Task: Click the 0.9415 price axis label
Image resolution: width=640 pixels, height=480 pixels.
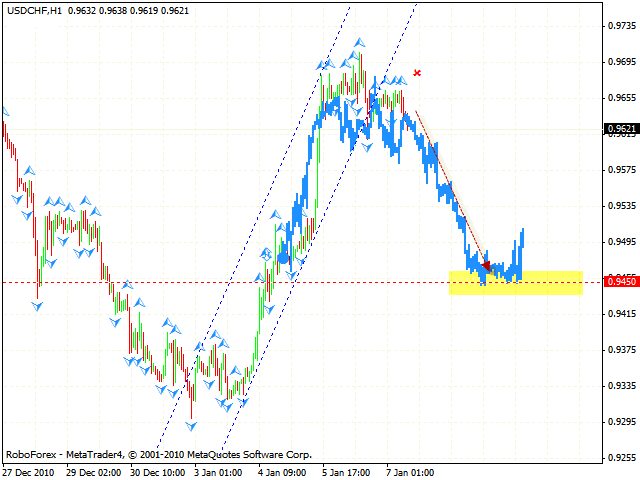Action: [622, 313]
